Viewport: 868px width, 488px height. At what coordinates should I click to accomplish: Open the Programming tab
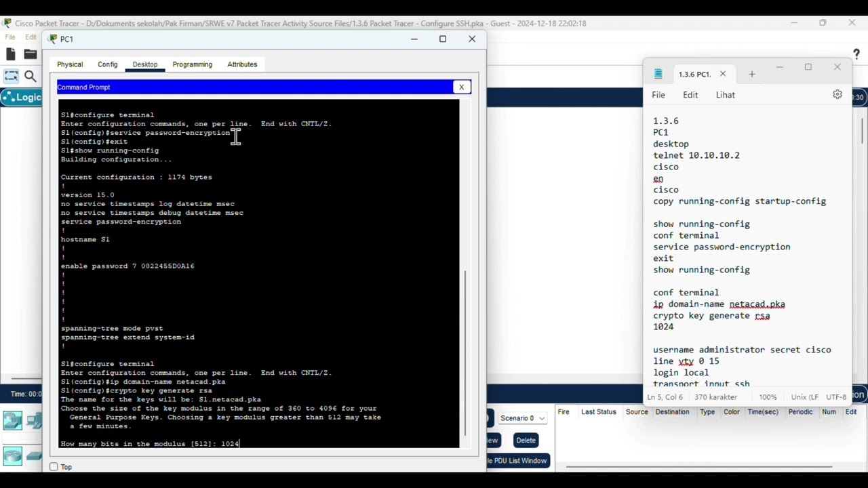(x=193, y=64)
